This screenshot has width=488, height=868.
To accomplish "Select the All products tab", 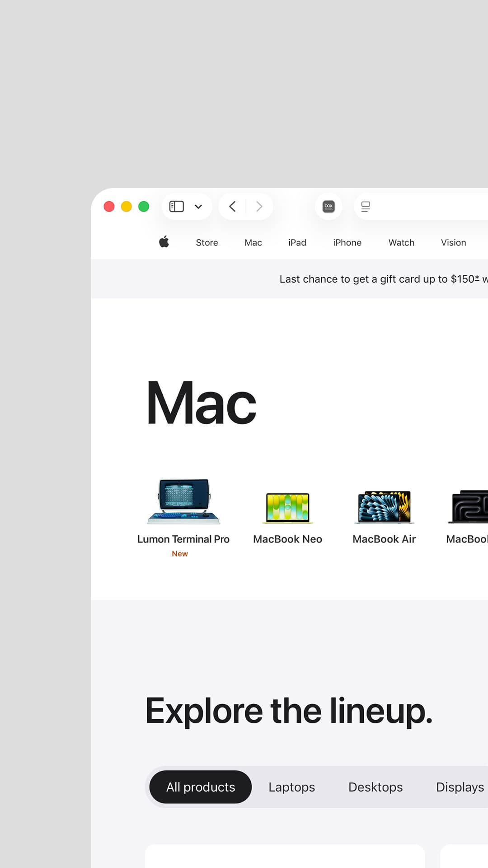I will pos(201,787).
